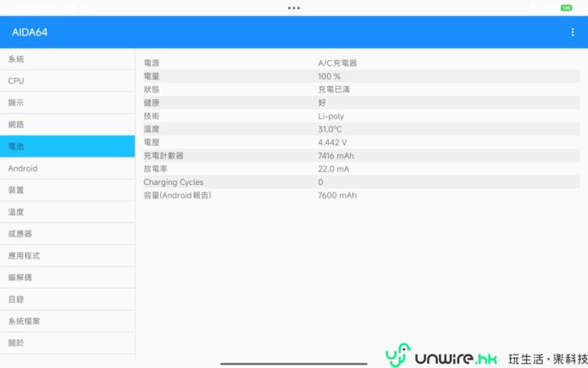Open the 系統 section
The width and height of the screenshot is (588, 368).
pyautogui.click(x=68, y=59)
